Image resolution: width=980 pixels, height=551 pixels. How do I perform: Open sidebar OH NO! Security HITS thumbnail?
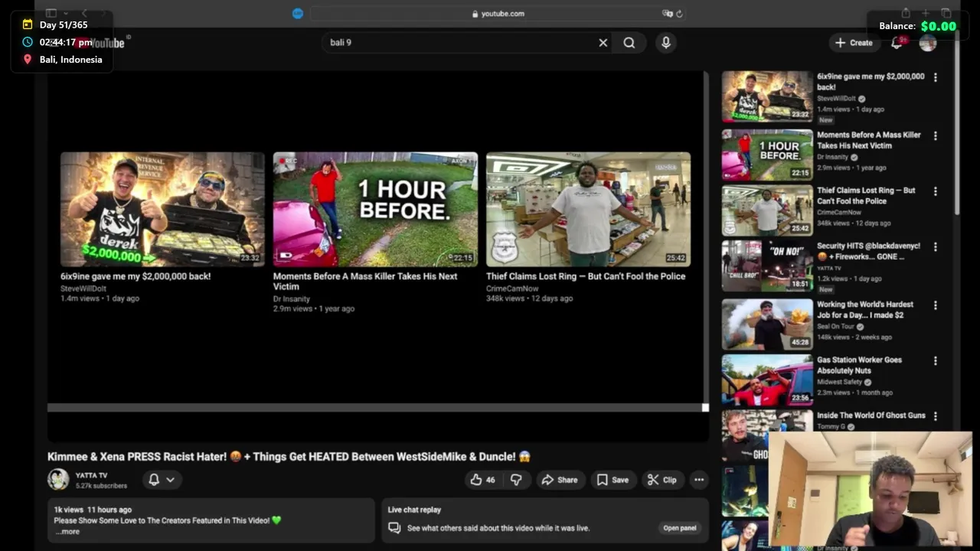pos(767,266)
